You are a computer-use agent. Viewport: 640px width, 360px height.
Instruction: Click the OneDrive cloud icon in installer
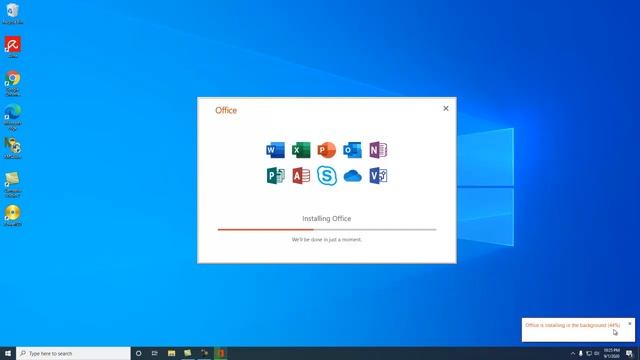(352, 176)
